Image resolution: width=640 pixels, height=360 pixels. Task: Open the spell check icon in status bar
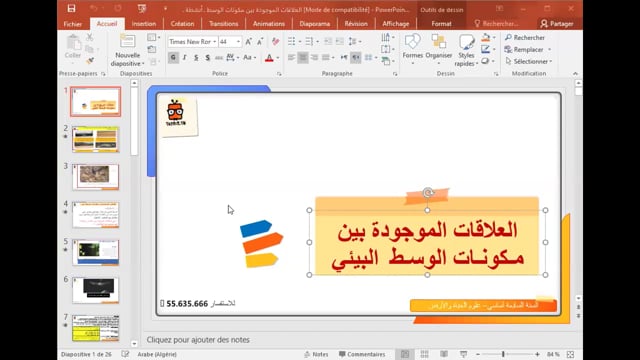pyautogui.click(x=125, y=354)
